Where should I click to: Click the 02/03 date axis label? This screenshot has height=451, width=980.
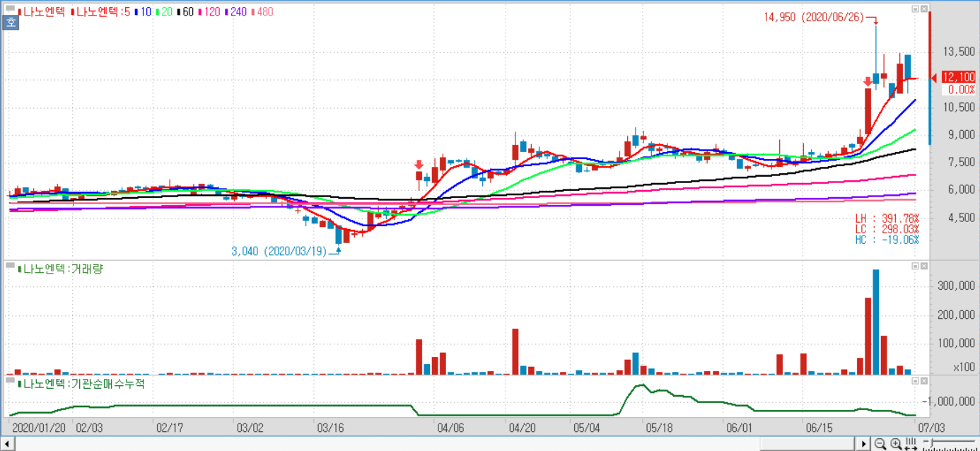click(x=88, y=428)
